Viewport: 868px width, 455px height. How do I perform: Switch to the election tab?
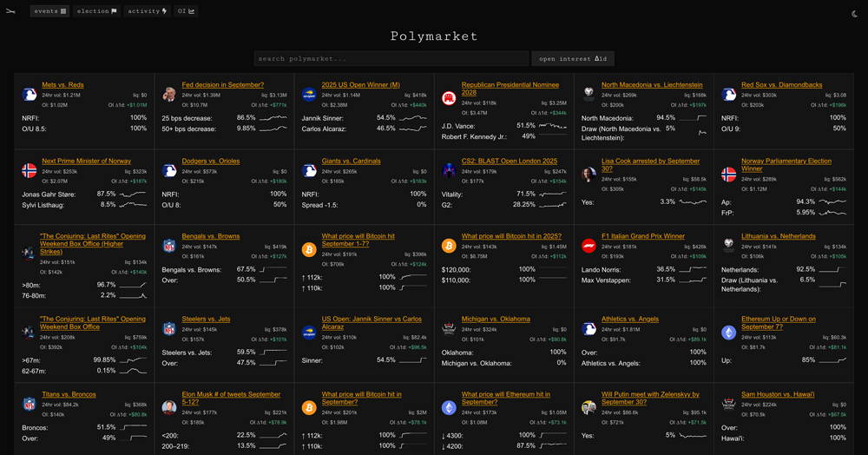(96, 11)
